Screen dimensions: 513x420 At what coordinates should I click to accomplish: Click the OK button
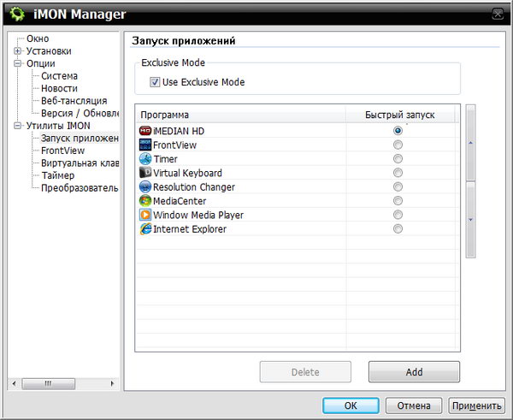click(351, 405)
